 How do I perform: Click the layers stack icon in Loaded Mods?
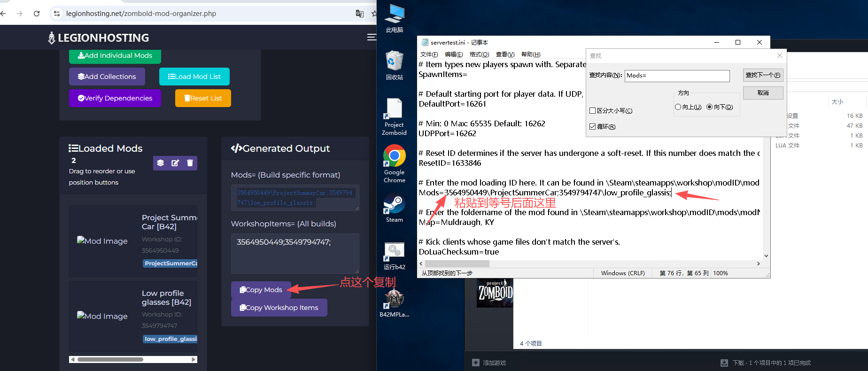161,163
